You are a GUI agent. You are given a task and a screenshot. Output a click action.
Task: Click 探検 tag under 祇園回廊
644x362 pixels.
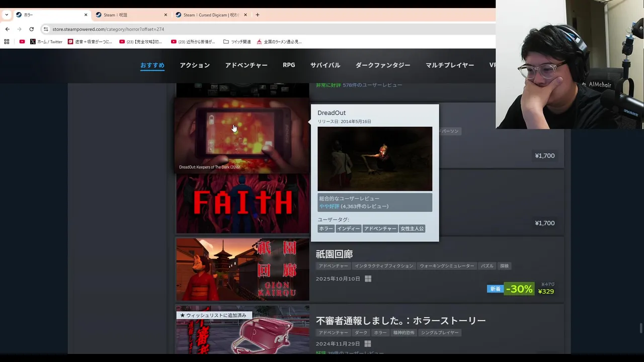pyautogui.click(x=505, y=266)
